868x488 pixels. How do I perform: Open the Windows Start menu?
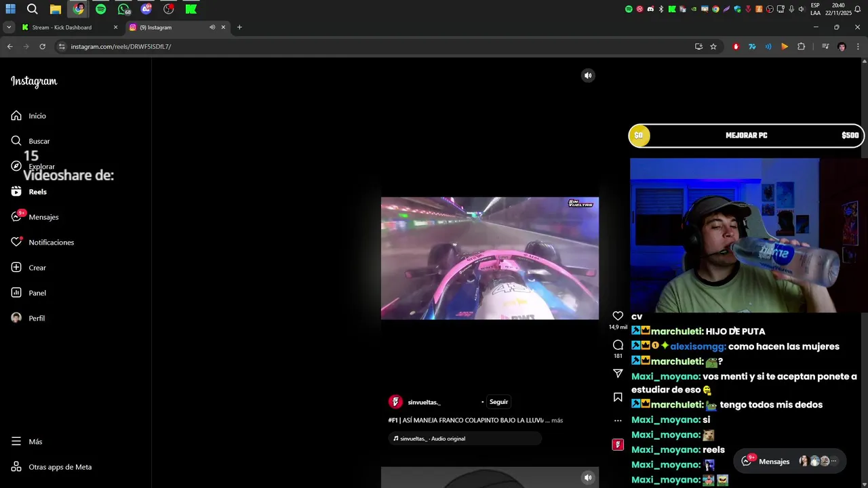point(10,9)
